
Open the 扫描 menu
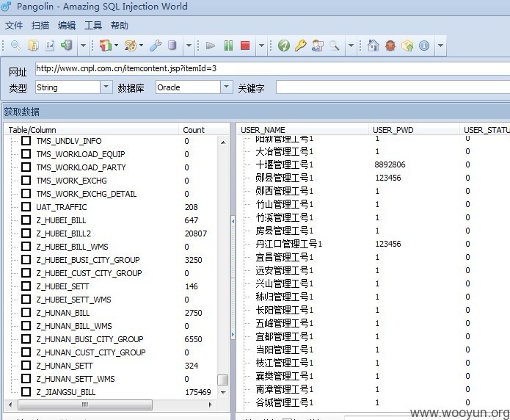pyautogui.click(x=40, y=26)
